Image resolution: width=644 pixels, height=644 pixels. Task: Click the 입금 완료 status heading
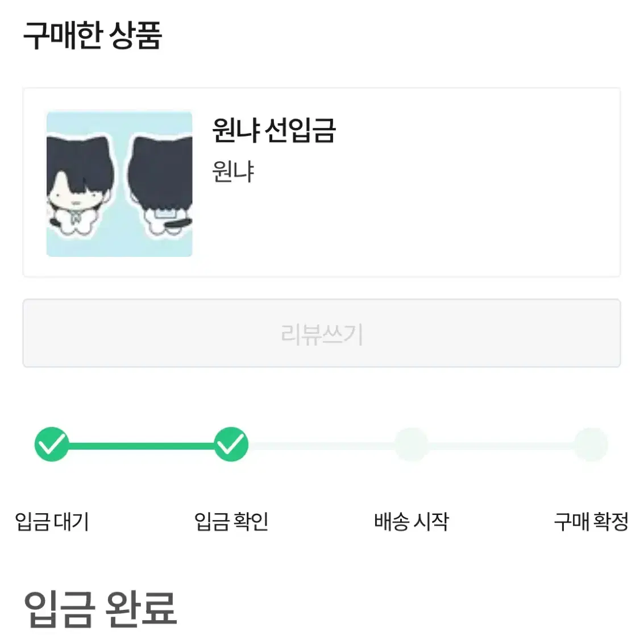coord(100,609)
